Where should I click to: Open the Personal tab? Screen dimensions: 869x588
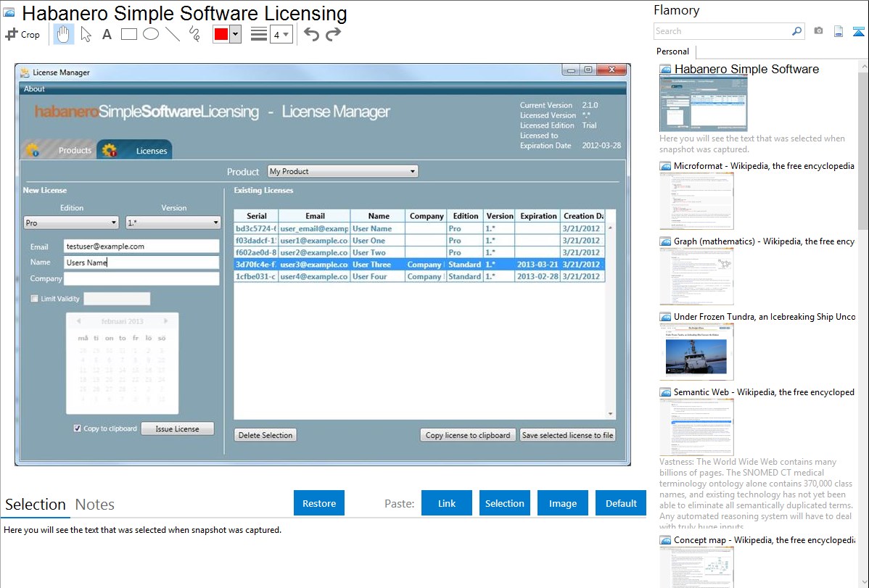coord(673,51)
